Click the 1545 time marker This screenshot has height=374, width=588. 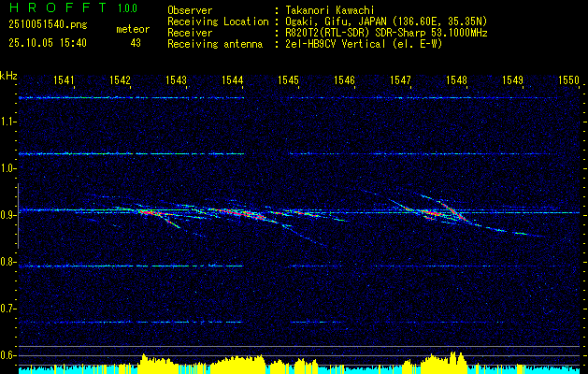coord(288,81)
